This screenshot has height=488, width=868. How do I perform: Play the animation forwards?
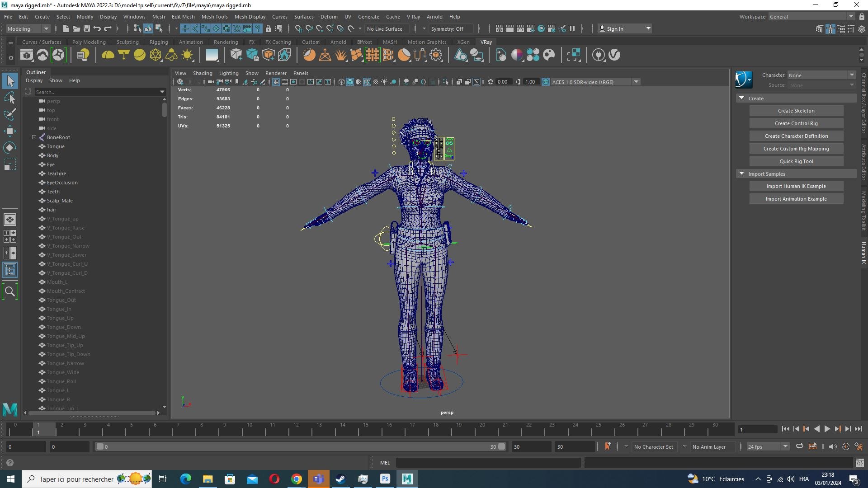pyautogui.click(x=827, y=429)
